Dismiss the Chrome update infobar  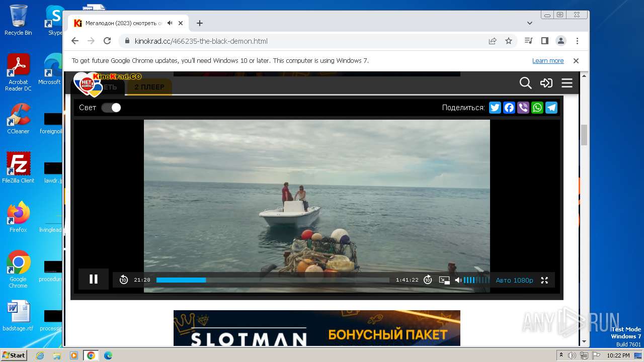(576, 61)
